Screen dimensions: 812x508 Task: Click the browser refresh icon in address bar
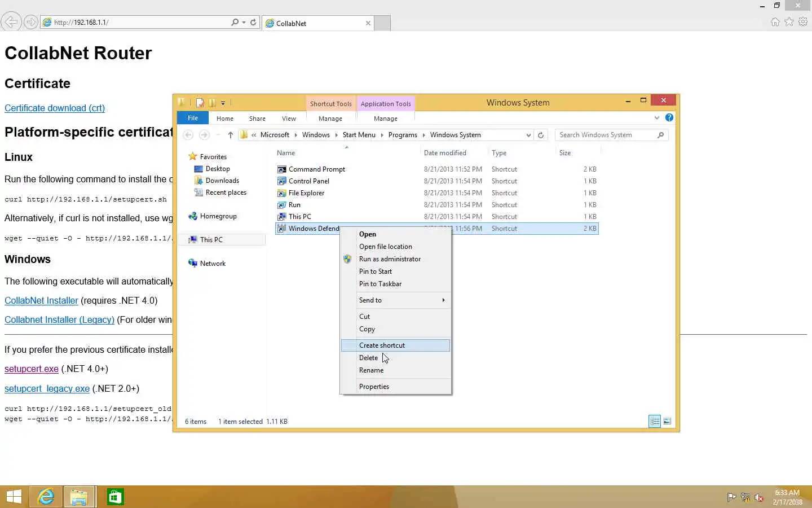[x=253, y=22]
